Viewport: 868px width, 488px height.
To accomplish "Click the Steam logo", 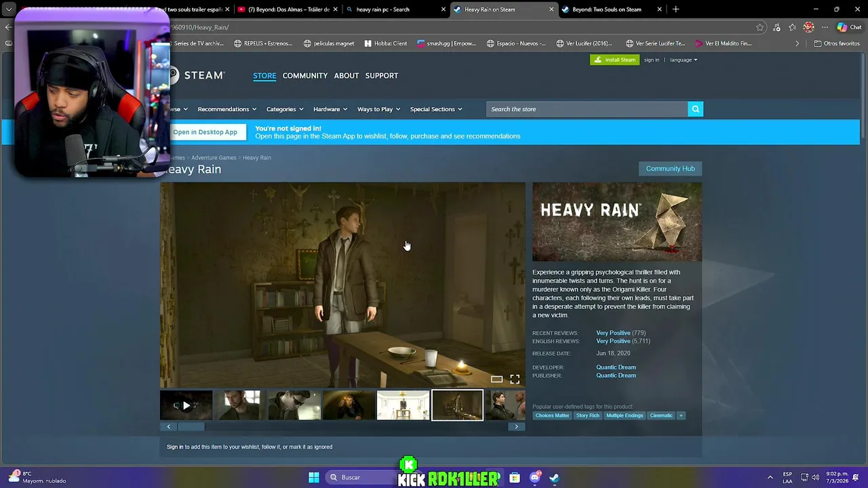I will click(x=197, y=75).
